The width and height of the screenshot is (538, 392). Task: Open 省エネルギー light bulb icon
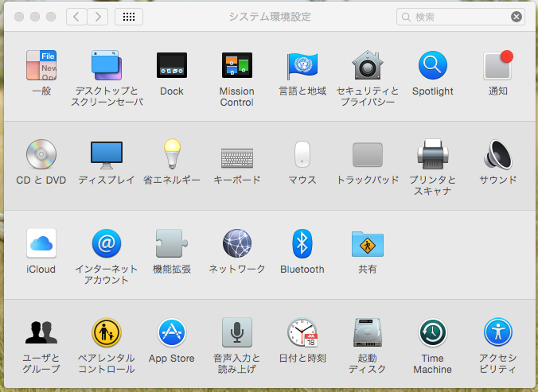(172, 153)
